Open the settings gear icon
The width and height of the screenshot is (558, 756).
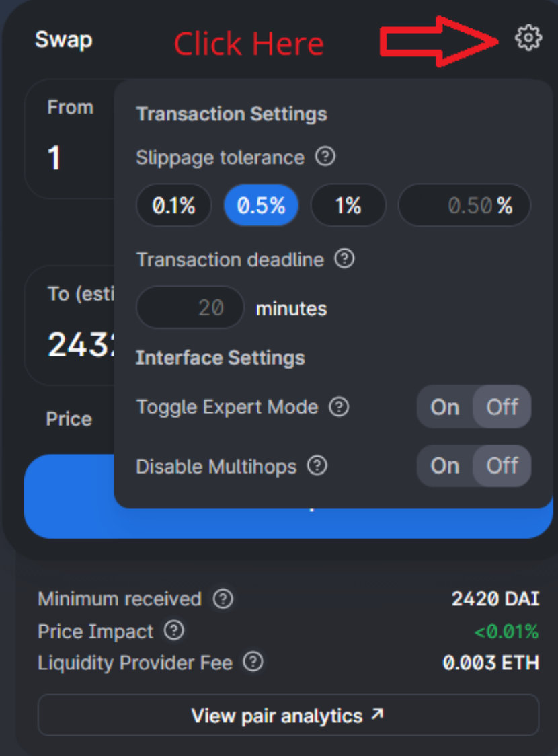pyautogui.click(x=528, y=38)
